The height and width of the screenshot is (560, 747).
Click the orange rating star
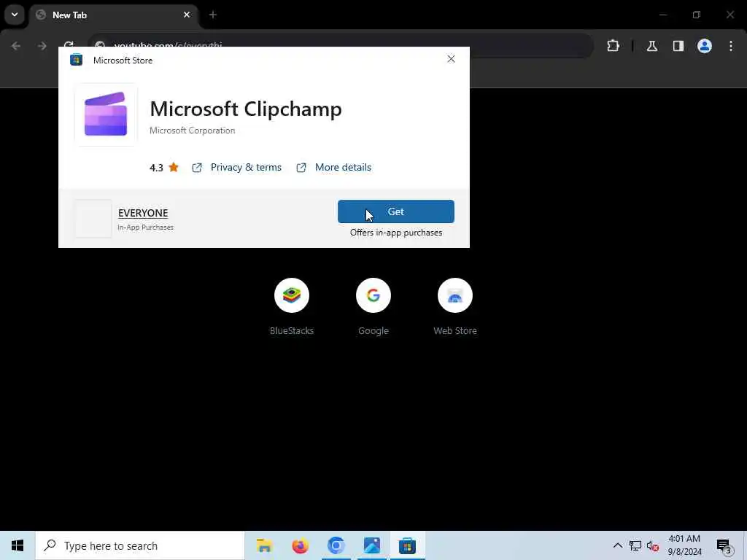[x=174, y=167]
